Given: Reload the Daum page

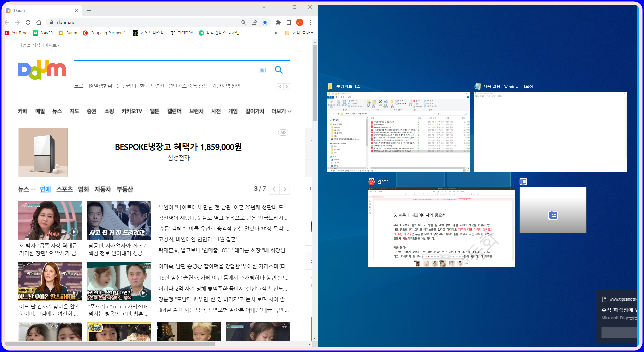Looking at the screenshot, I should pyautogui.click(x=28, y=22).
